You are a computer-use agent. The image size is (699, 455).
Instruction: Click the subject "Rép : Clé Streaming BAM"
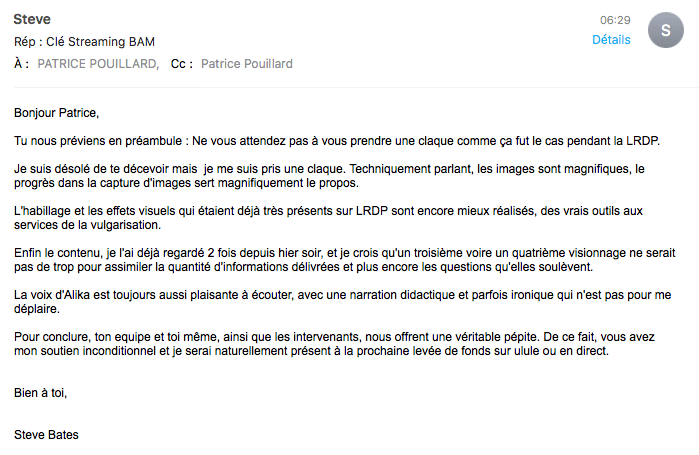point(84,41)
